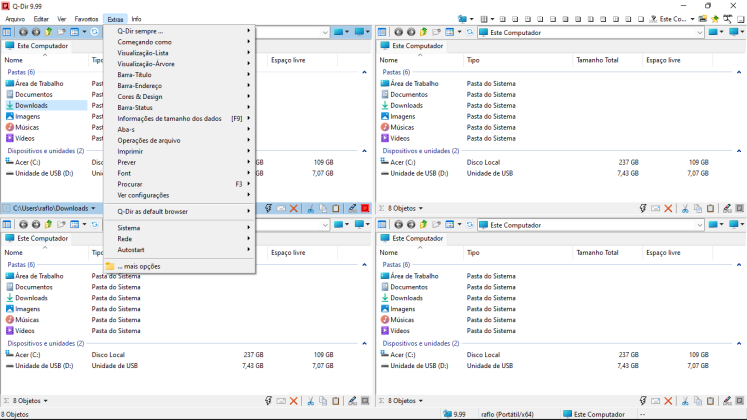This screenshot has width=747, height=420.
Task: Click back arrow in top-right pane toolbar
Action: (x=398, y=32)
